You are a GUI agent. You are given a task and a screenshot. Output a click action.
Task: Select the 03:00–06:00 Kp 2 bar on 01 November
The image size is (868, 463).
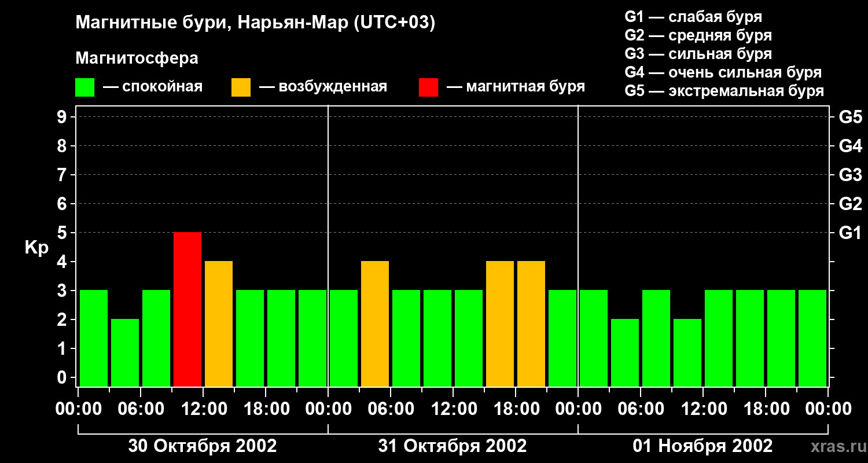click(x=625, y=353)
